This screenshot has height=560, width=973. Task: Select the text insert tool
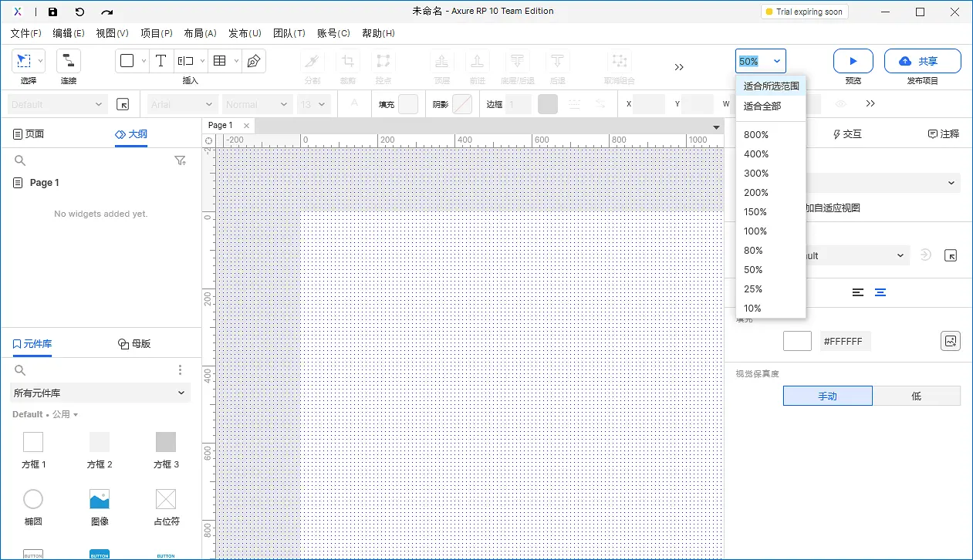[160, 59]
